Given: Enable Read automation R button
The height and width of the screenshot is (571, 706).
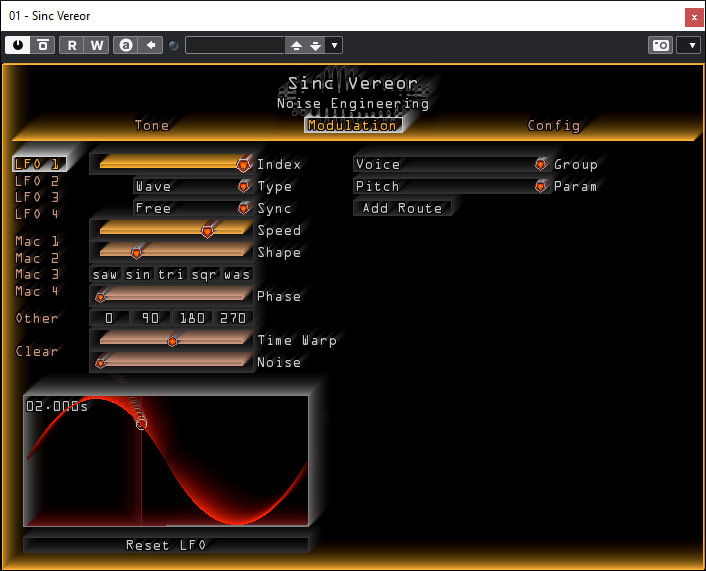Looking at the screenshot, I should coord(72,45).
